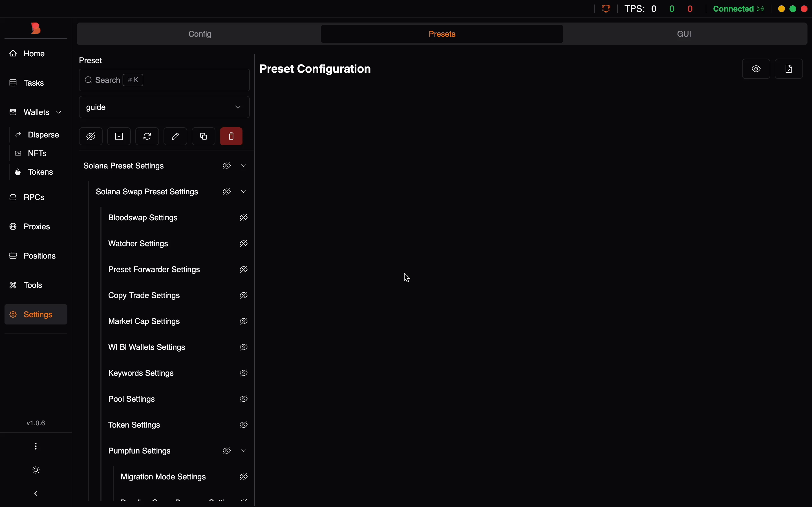Toggle the light theme sun icon
This screenshot has height=507, width=812.
(x=36, y=470)
